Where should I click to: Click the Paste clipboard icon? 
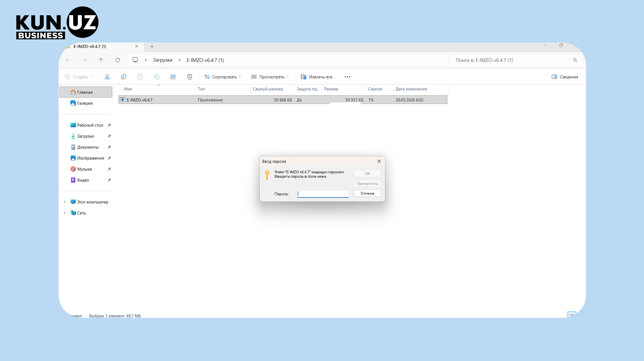pyautogui.click(x=140, y=77)
